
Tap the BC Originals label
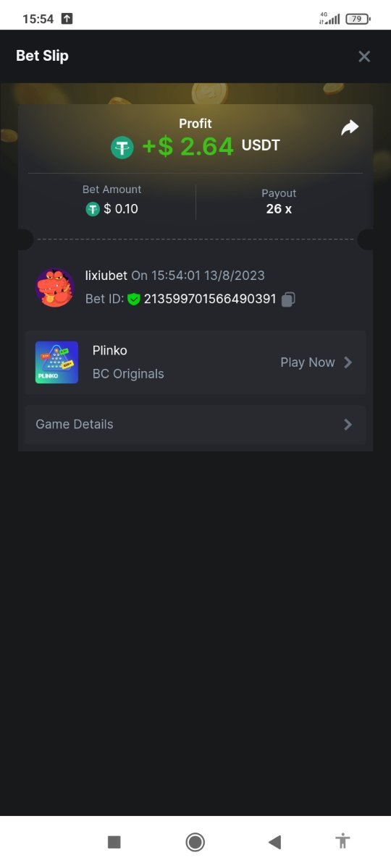128,374
